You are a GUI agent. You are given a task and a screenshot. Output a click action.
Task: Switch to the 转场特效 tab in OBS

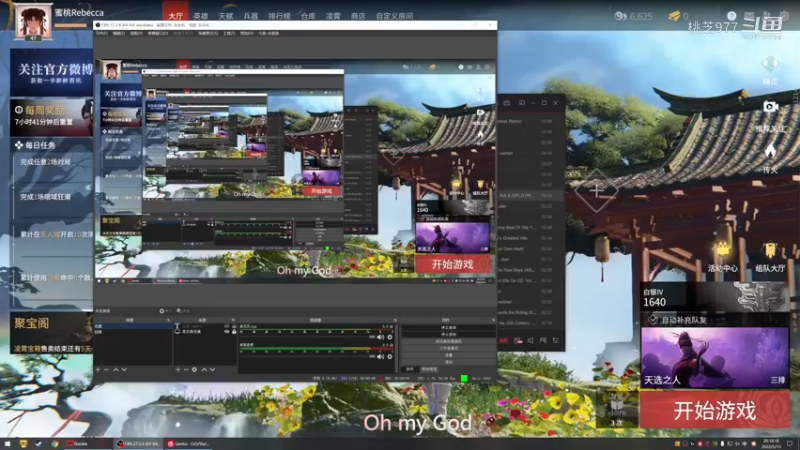coord(429,369)
